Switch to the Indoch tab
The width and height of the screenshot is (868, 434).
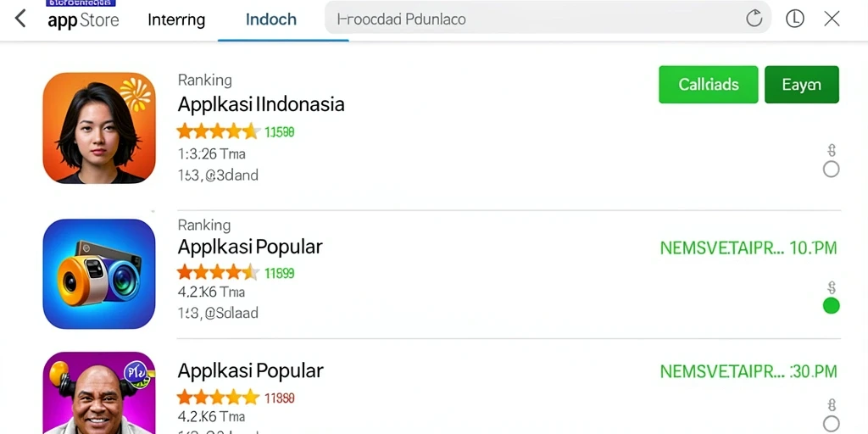coord(271,20)
